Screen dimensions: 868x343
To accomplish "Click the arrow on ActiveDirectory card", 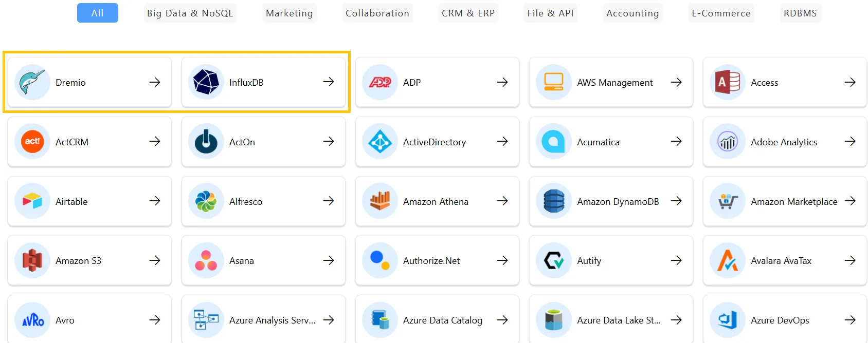I will [502, 141].
